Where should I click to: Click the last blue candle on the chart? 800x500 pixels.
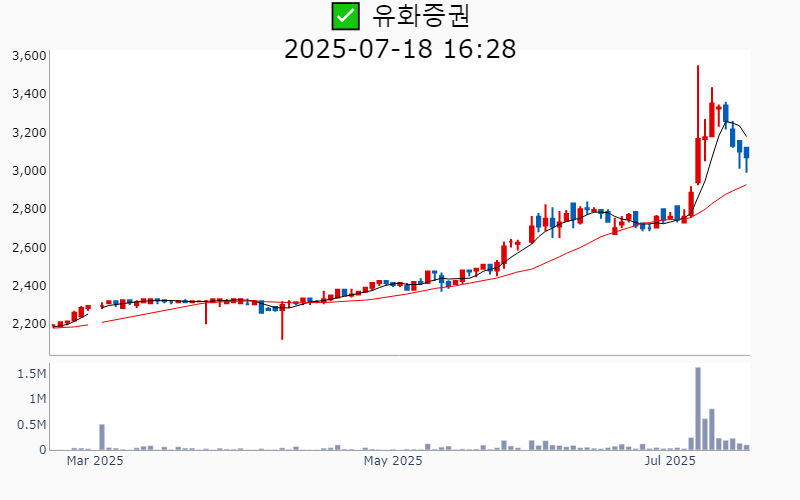click(x=746, y=159)
